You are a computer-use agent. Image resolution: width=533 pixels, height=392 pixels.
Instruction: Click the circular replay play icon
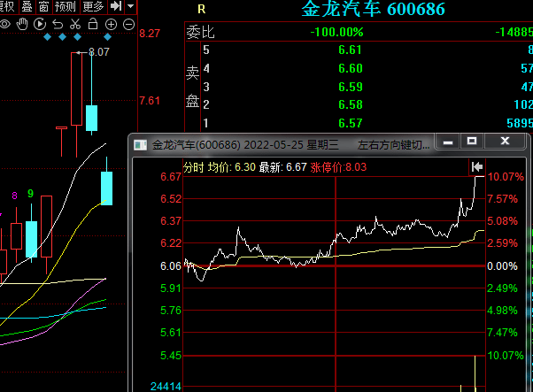pos(41,24)
